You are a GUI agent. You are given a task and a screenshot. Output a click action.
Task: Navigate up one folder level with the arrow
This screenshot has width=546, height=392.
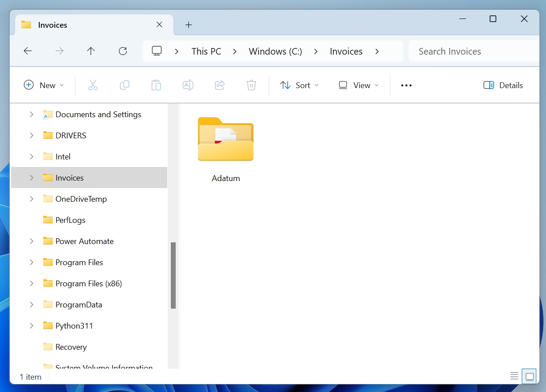(x=91, y=51)
